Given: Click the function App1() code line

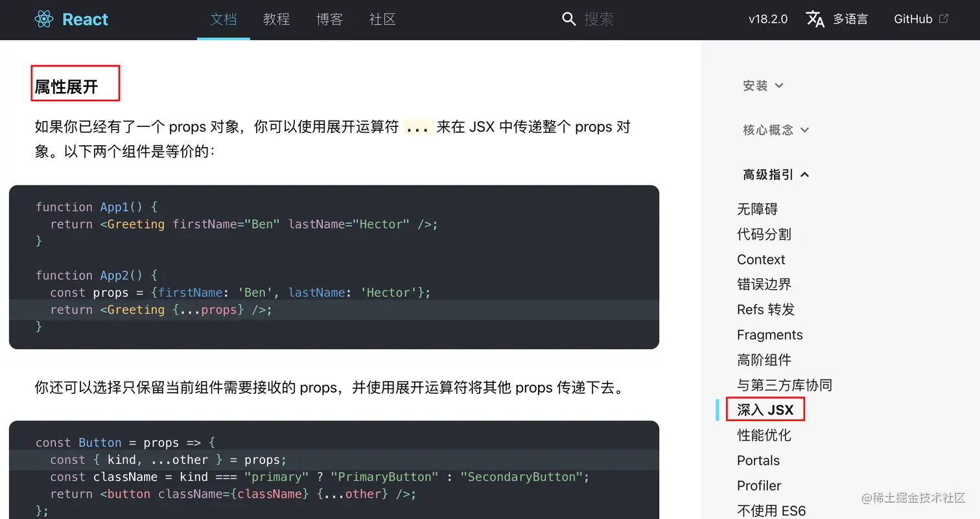Looking at the screenshot, I should [x=97, y=207].
